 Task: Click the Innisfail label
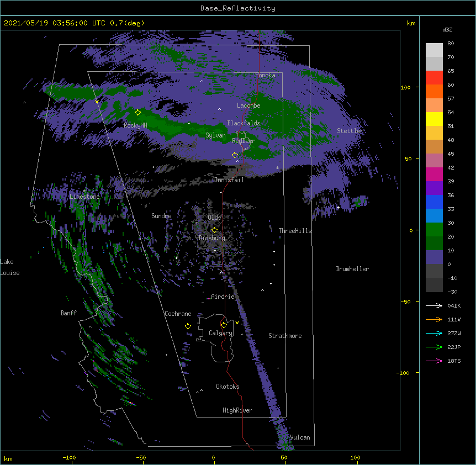(x=229, y=180)
